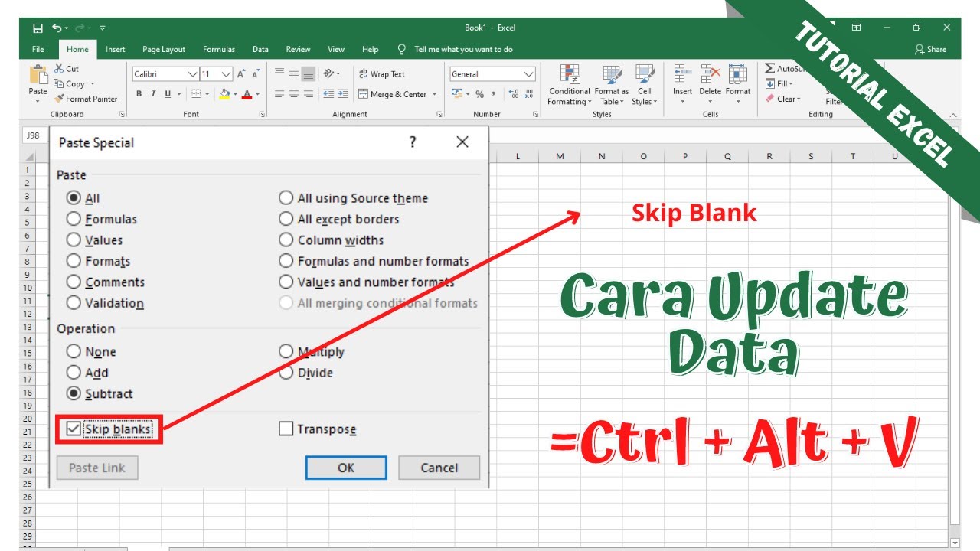Expand Cell Styles menu
The height and width of the screenshot is (551, 980).
click(x=645, y=85)
